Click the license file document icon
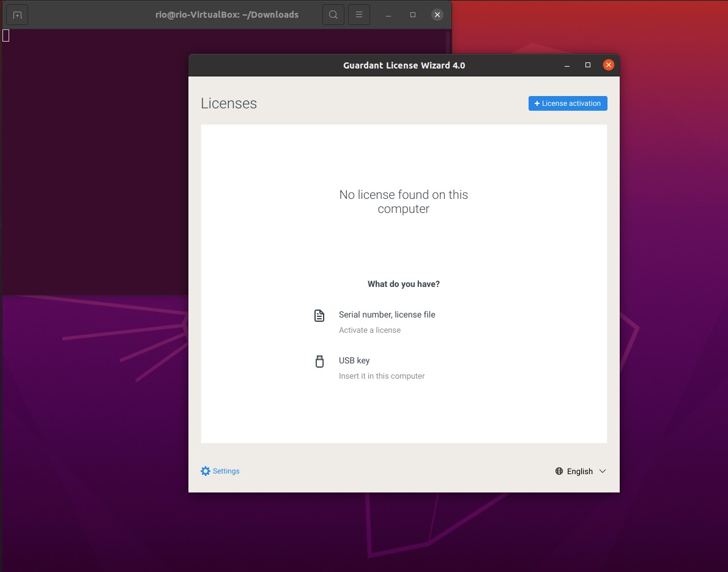 319,316
